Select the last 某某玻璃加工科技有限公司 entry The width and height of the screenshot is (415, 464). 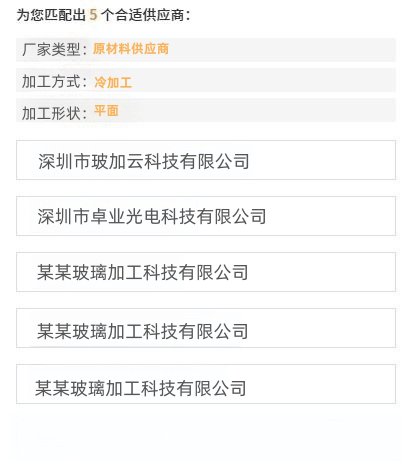point(206,384)
